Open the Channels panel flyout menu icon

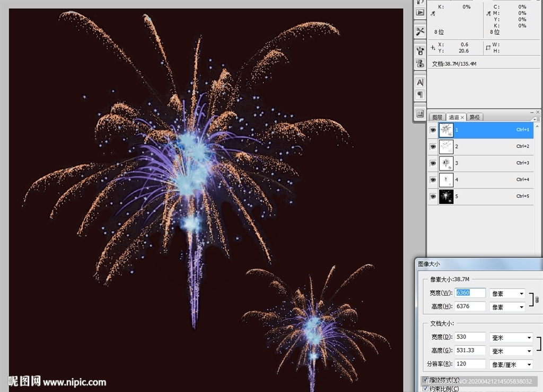[537, 119]
